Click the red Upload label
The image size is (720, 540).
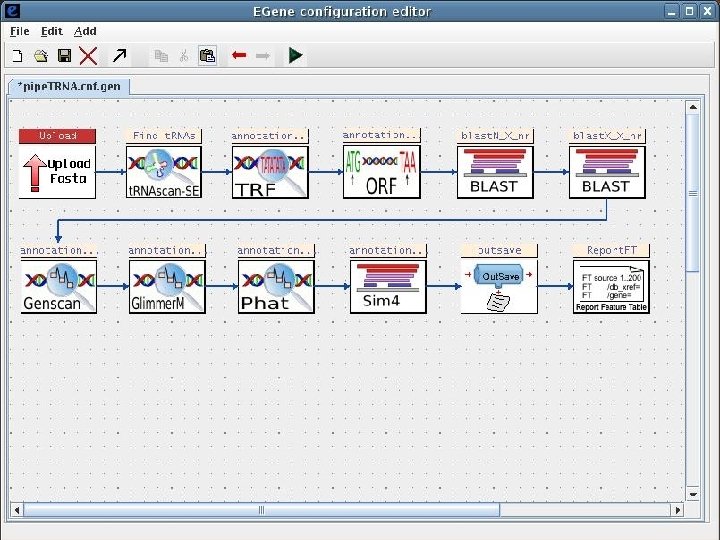[x=57, y=136]
